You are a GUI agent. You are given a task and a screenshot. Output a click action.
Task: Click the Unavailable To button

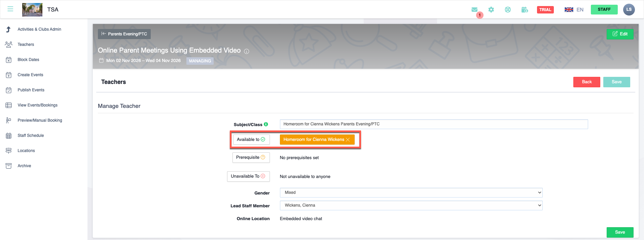[x=248, y=176]
